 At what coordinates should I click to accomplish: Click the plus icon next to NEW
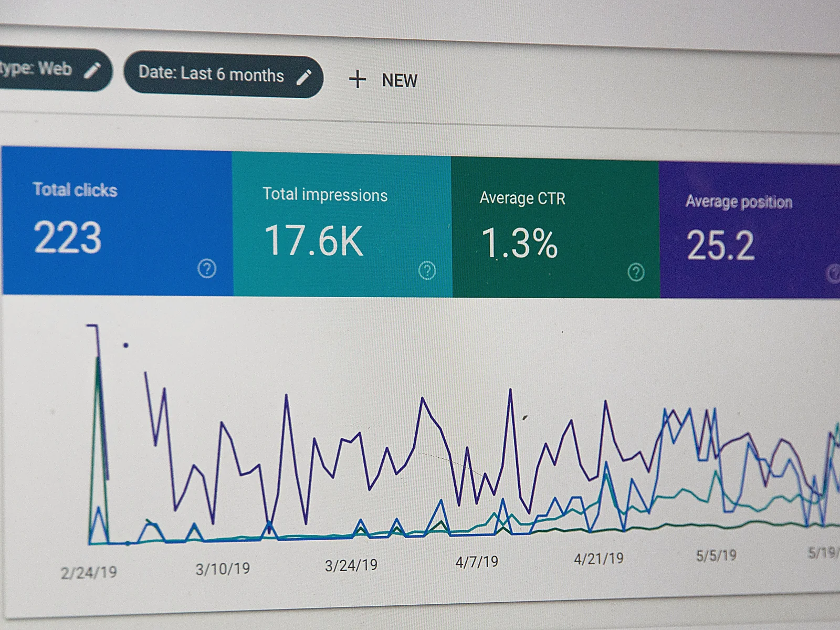[x=358, y=79]
